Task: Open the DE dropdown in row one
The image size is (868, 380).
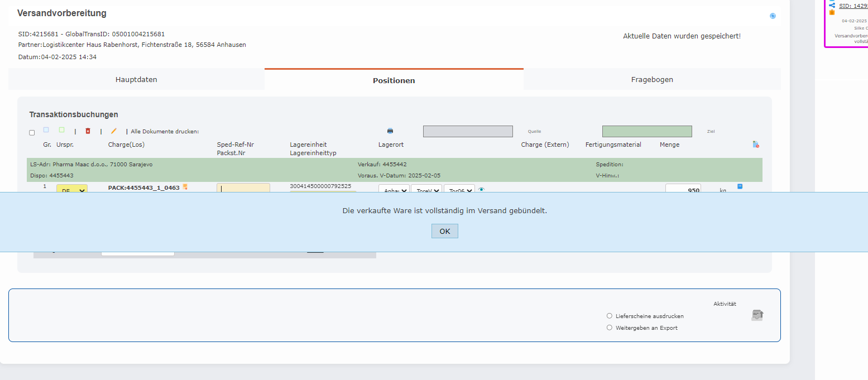Action: (x=71, y=190)
